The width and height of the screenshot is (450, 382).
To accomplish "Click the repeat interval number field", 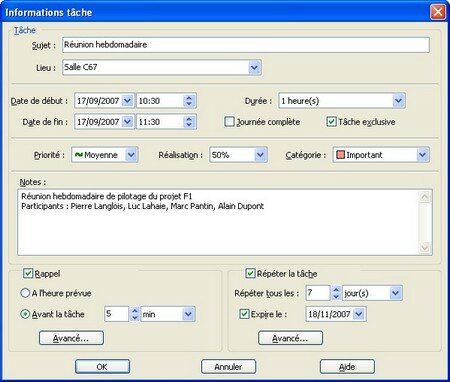I will click(318, 293).
